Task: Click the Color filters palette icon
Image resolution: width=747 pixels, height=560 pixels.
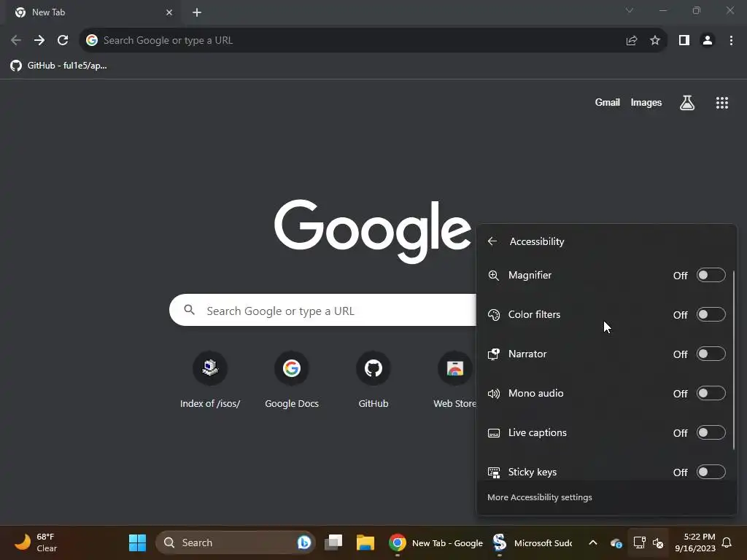Action: (494, 315)
